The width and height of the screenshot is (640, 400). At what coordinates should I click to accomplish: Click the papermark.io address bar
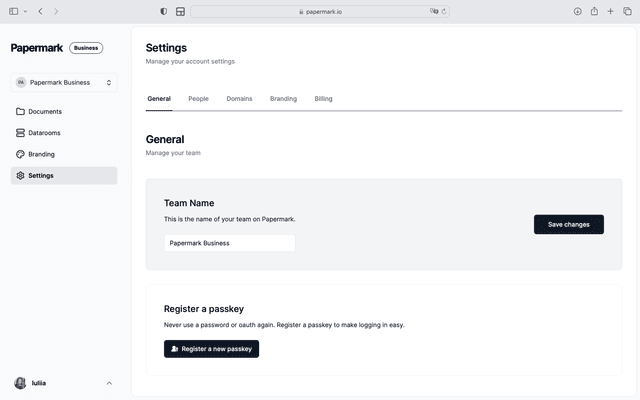pyautogui.click(x=320, y=11)
